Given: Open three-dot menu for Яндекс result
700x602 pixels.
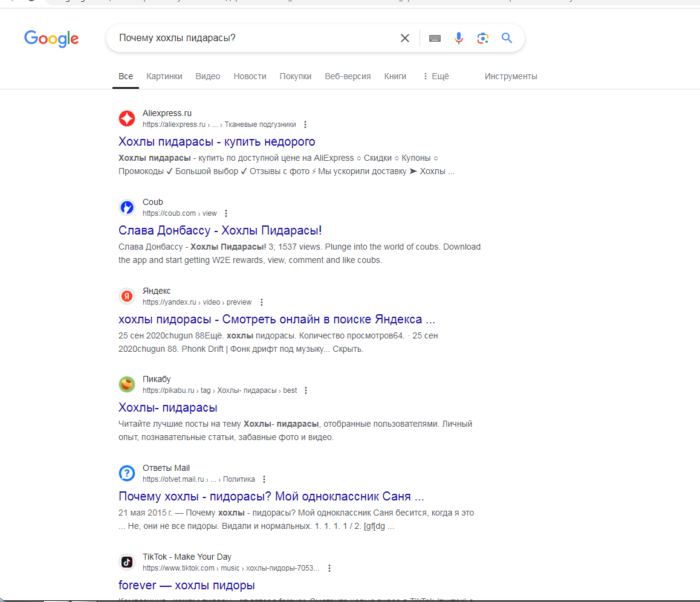Looking at the screenshot, I should pos(262,302).
